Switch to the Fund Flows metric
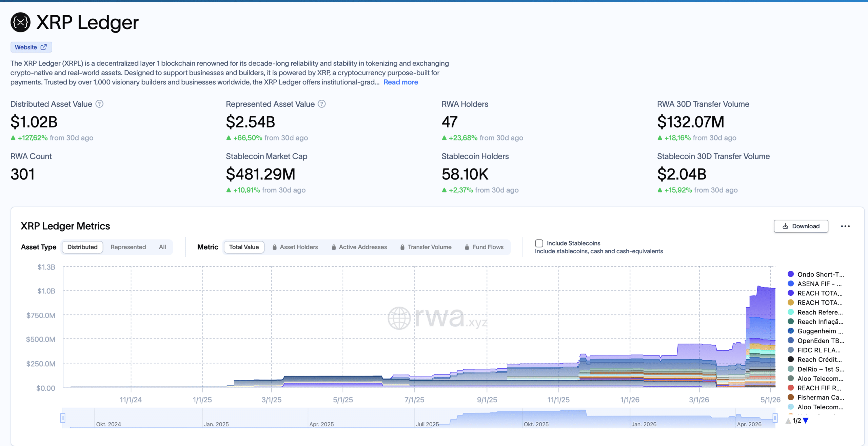Screen dimensions: 868x446 (484, 247)
